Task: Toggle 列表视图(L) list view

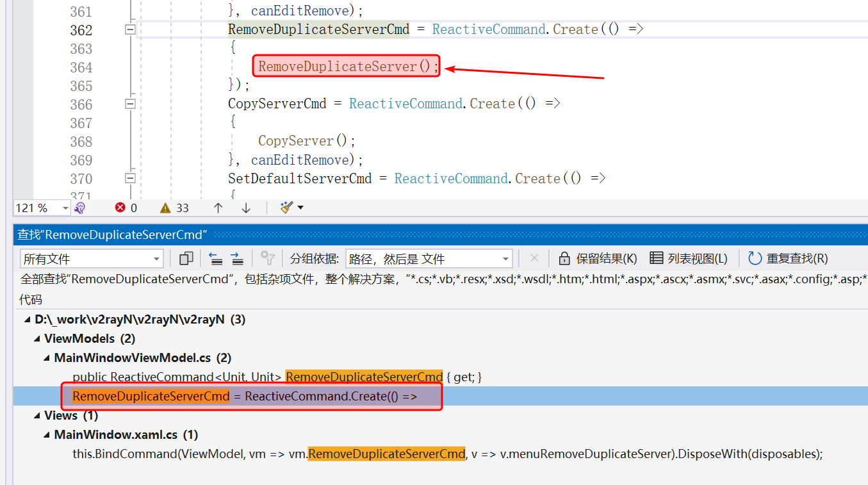Action: tap(689, 259)
